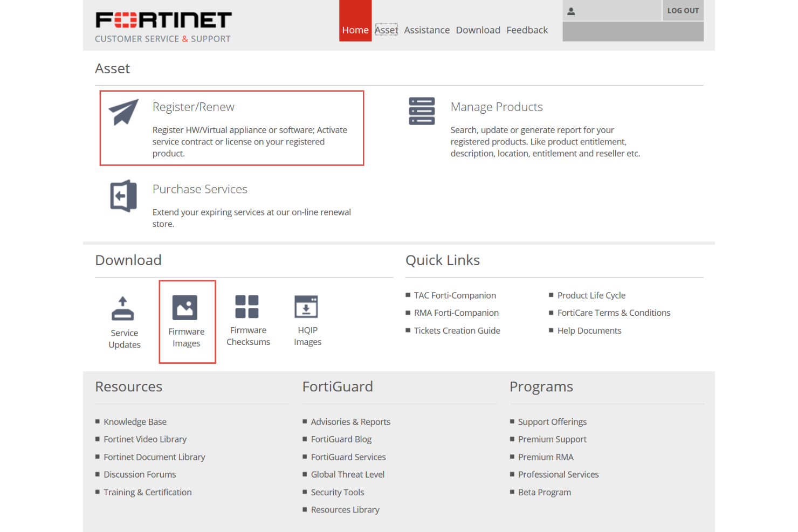Open the Help Documents link
The width and height of the screenshot is (798, 532).
pyautogui.click(x=589, y=330)
